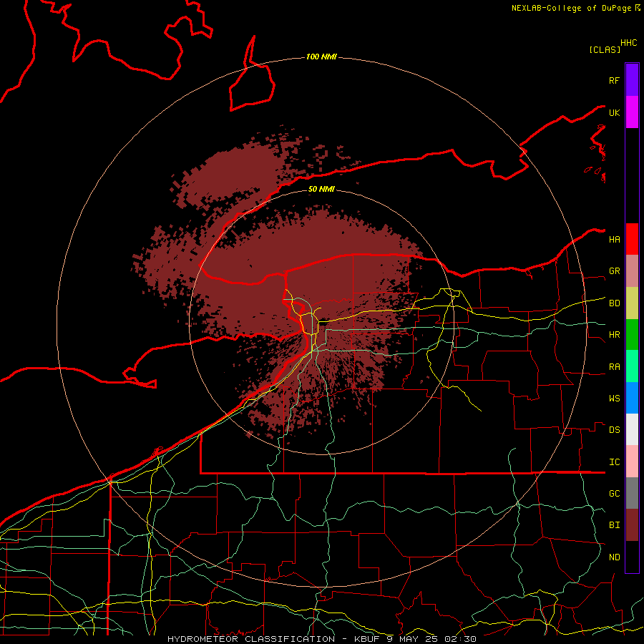644x644 pixels.
Task: Click the Hydrometeor Classification KBUF title text
Action: [x=273, y=639]
